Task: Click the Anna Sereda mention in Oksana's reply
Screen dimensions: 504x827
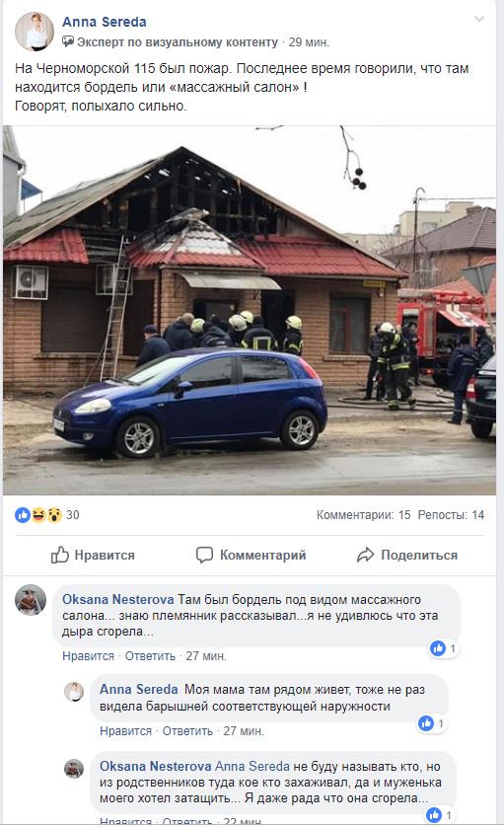Action: tap(252, 766)
